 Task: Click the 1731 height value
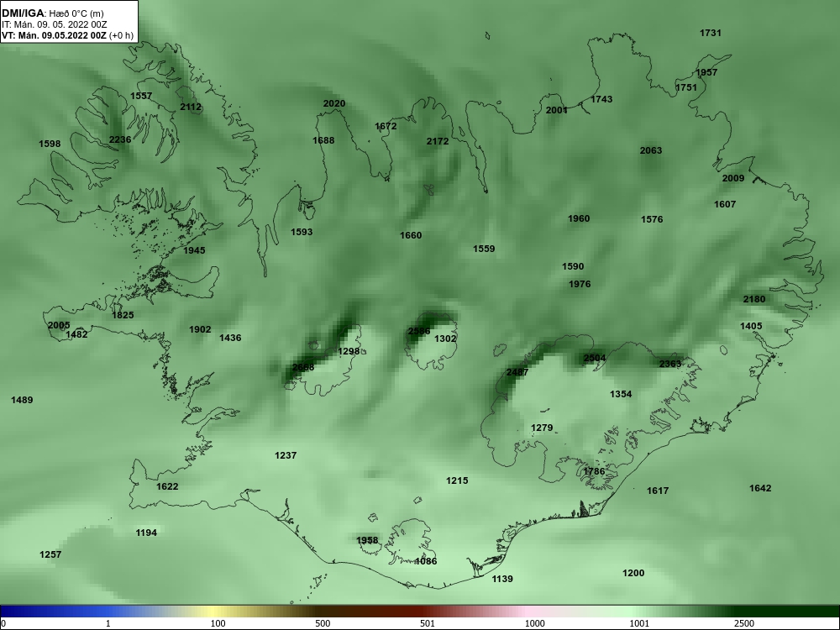coord(711,34)
